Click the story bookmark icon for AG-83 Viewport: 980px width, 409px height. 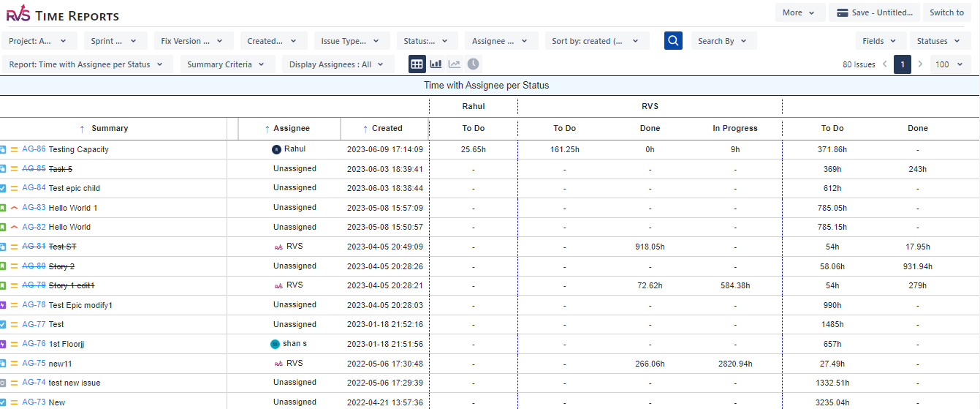pyautogui.click(x=3, y=208)
